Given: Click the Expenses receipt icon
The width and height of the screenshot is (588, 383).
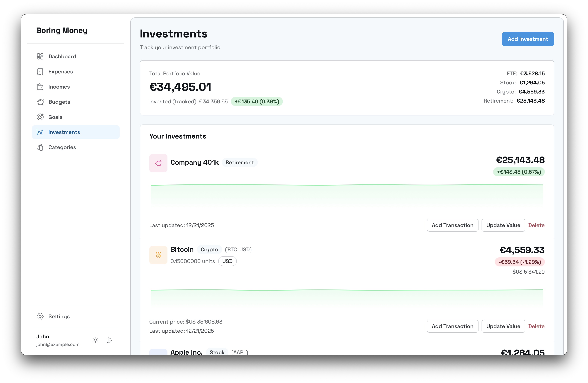Looking at the screenshot, I should pyautogui.click(x=40, y=72).
